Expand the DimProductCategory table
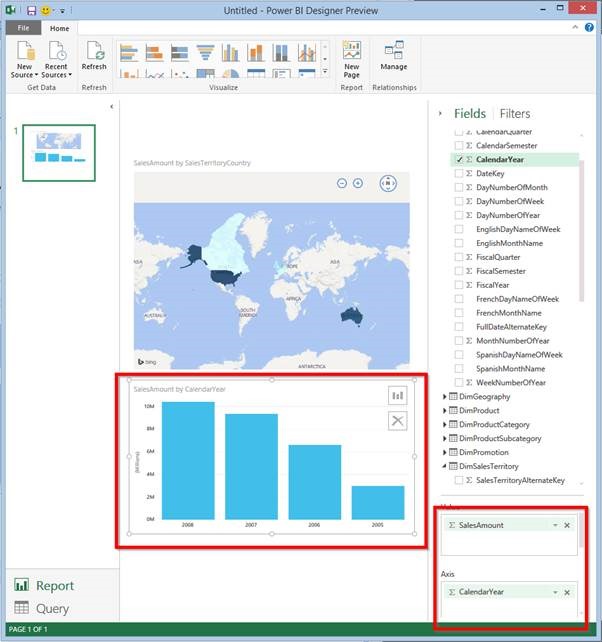Screen dimensions: 602x642 pos(444,425)
